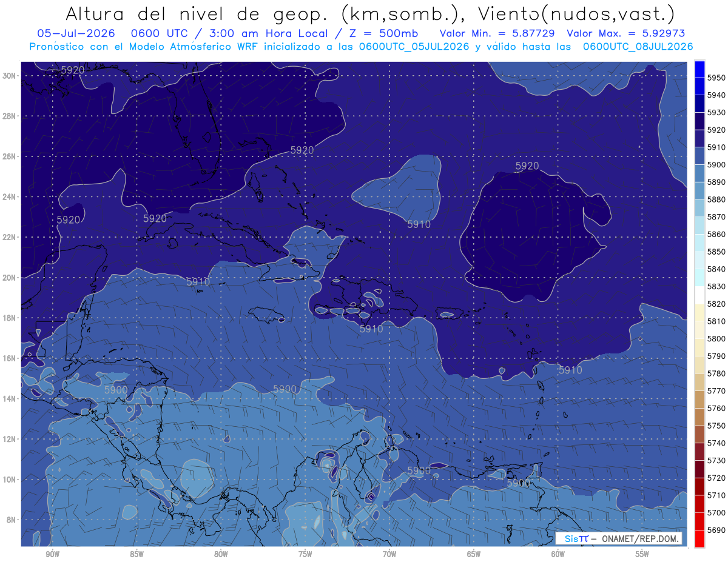Click the initialization time "0600UTC_05JUL2026"
Image resolution: width=728 pixels, height=562 pixels.
[414, 46]
